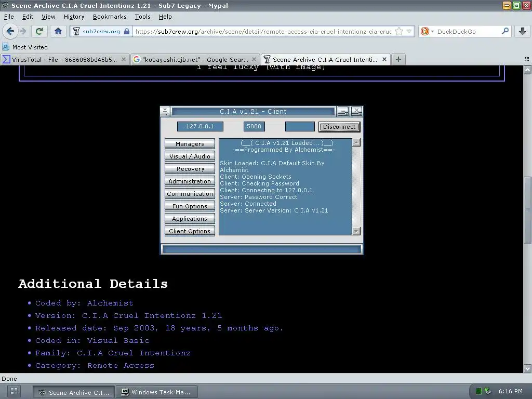Click the 'Released date: Sep 2003' line
Viewport: 532px width, 399px height.
(159, 328)
